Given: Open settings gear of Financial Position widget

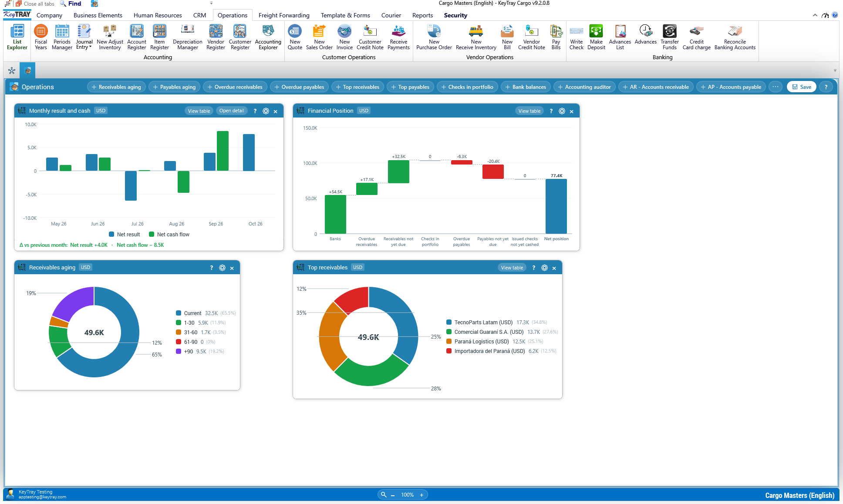Looking at the screenshot, I should click(x=562, y=111).
